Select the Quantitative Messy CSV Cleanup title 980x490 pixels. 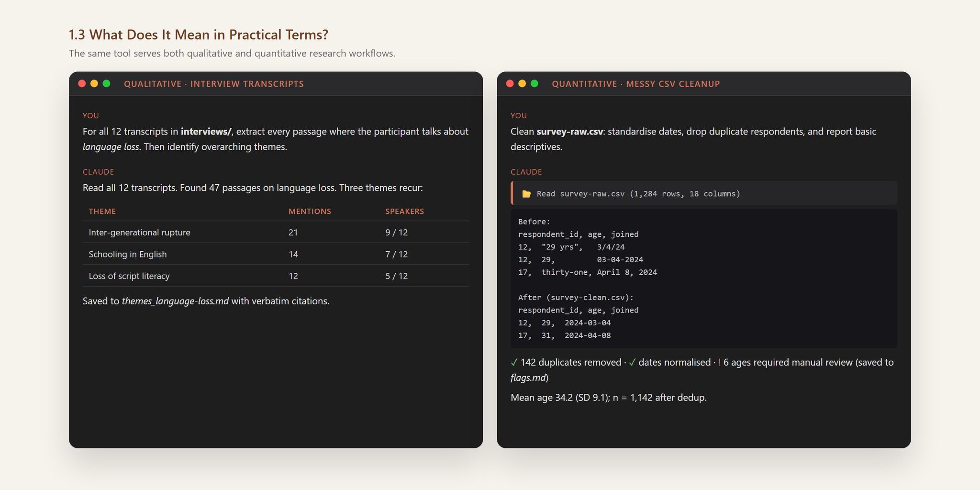636,84
